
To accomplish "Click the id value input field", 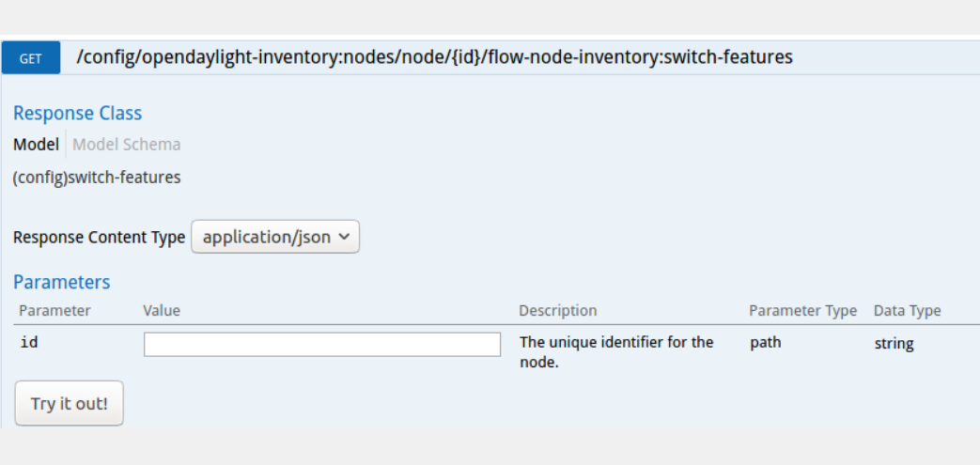I will point(321,345).
